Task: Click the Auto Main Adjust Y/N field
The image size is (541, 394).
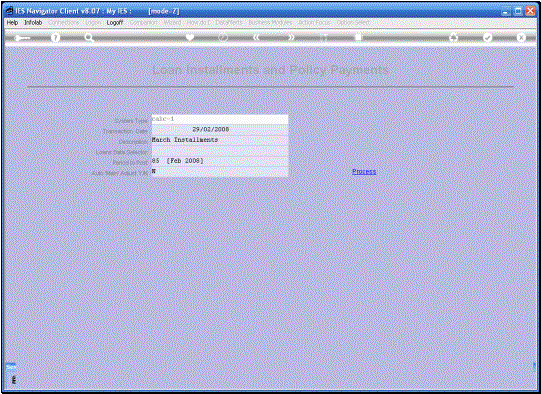Action: (x=220, y=171)
